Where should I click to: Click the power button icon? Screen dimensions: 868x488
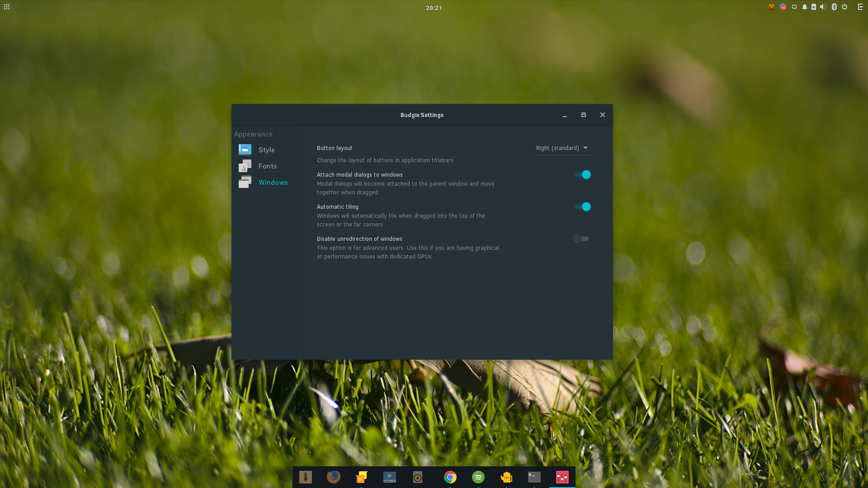click(x=844, y=7)
